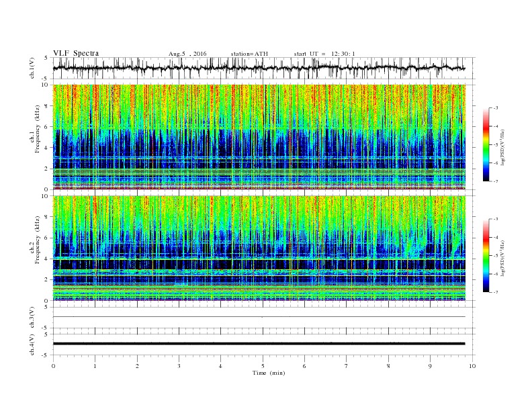
Task: Click the "VLF Spectra" title text
Action: (76, 53)
